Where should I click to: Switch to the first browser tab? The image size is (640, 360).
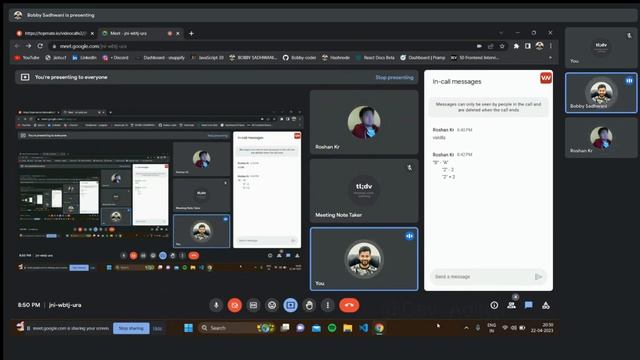(x=54, y=33)
